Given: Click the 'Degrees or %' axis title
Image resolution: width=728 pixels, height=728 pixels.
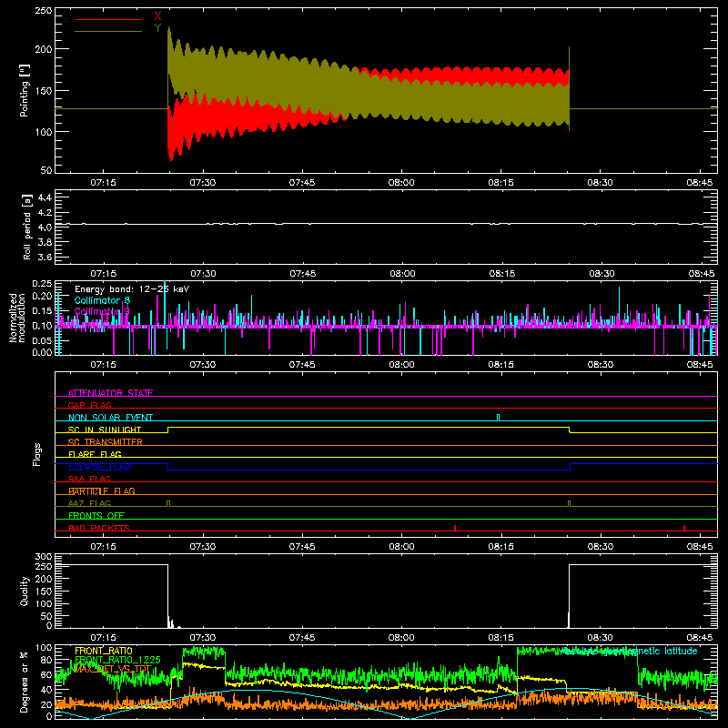Looking at the screenshot, I should coord(24,682).
